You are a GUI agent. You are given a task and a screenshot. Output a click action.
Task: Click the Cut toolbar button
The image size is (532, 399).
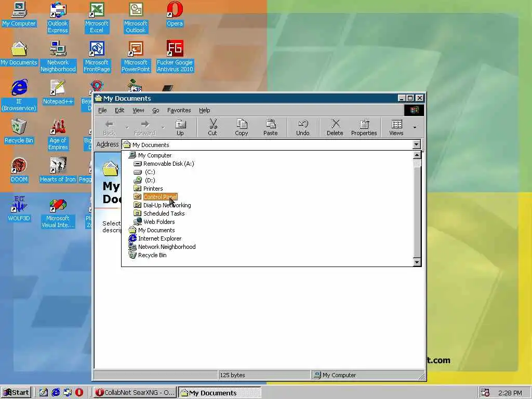(x=212, y=127)
